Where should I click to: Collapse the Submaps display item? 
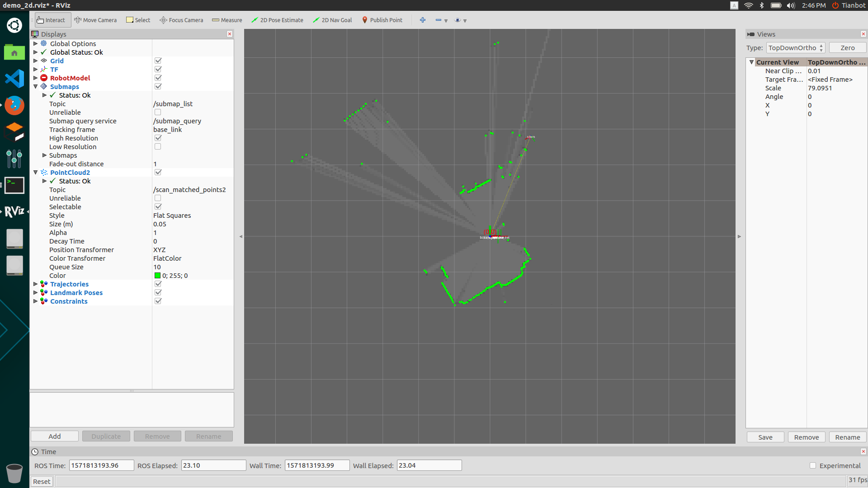36,86
